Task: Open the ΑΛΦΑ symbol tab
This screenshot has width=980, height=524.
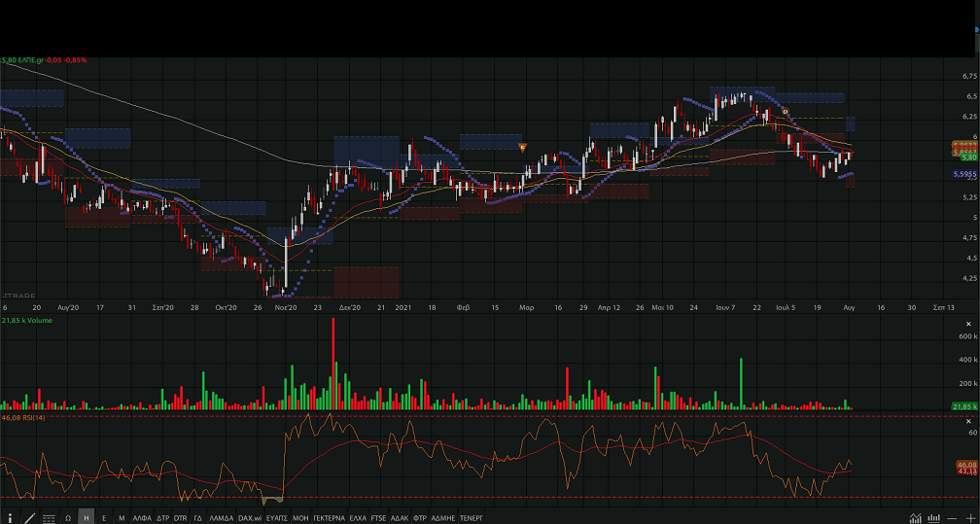Action: point(142,518)
